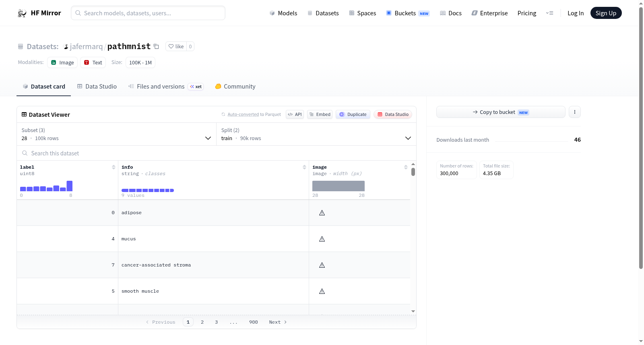Image resolution: width=644 pixels, height=345 pixels.
Task: Filter by the 100K - 1M size tag
Action: [140, 62]
